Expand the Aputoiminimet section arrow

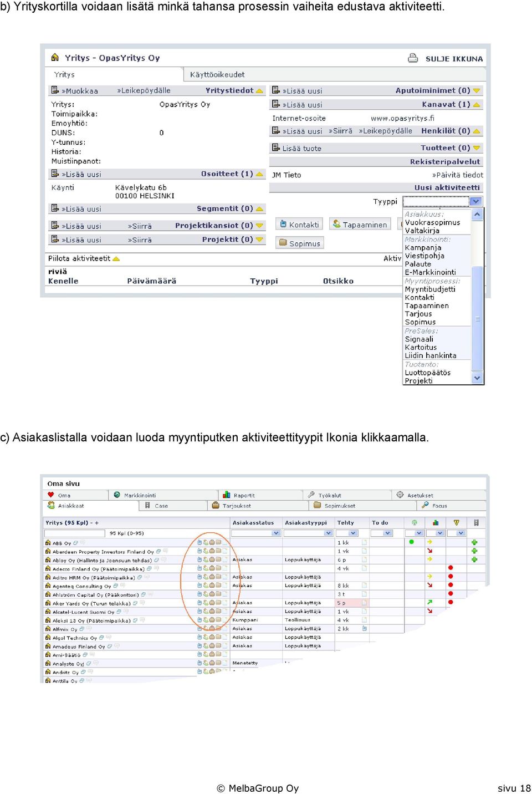click(477, 90)
